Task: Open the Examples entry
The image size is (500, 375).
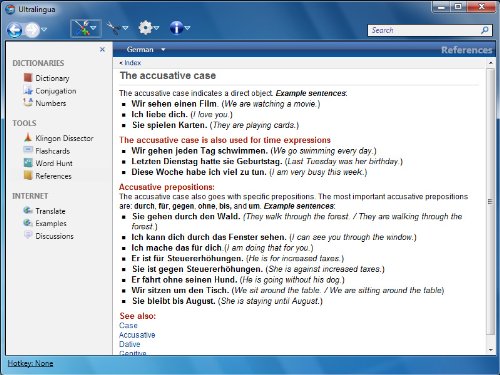Action: 51,223
